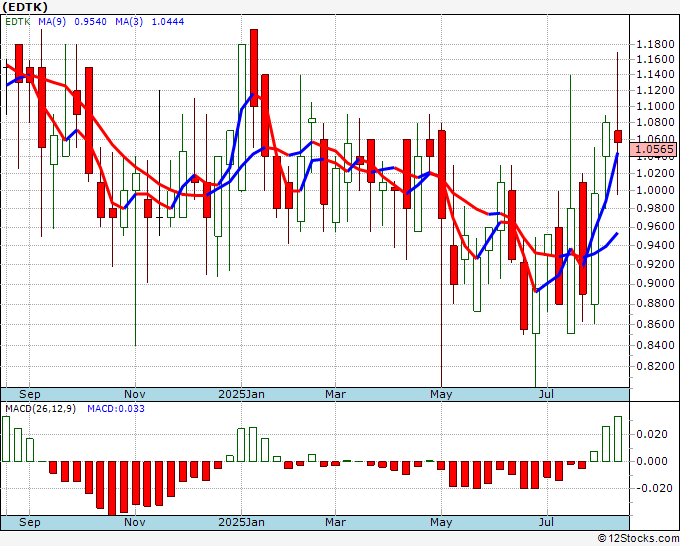Click the 1.1000 price axis label
This screenshot has width=680, height=546.
(655, 106)
